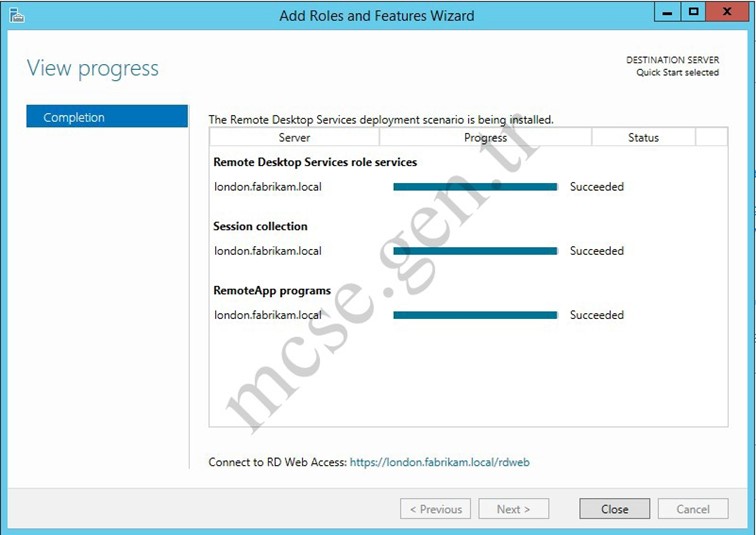Click the 'Quick Start selected' destination text
756x535 pixels.
coord(677,72)
